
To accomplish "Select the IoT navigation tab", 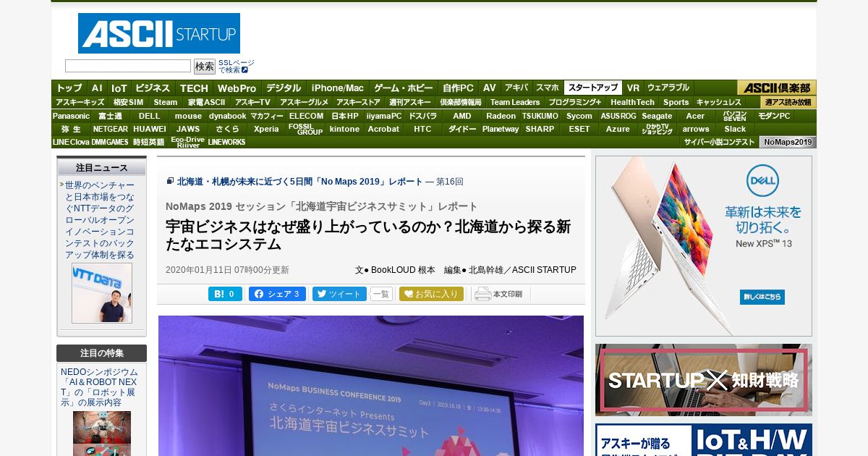I will [119, 88].
